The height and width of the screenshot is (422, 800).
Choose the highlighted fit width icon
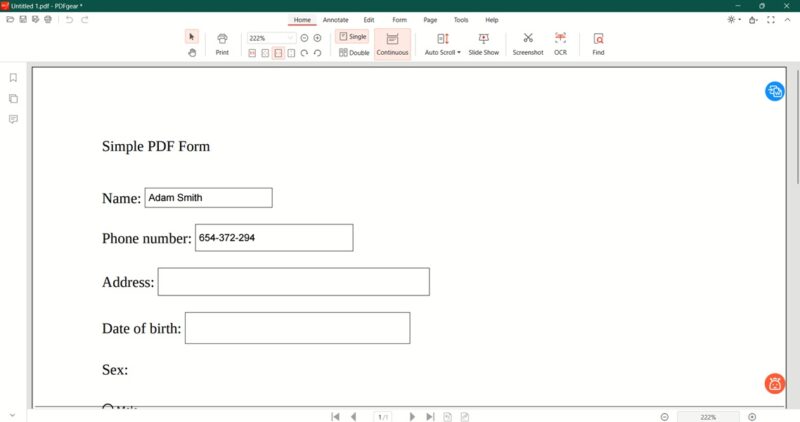pos(278,53)
